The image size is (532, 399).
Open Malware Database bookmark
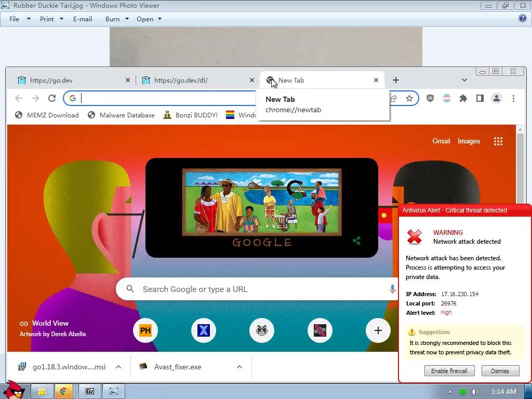pyautogui.click(x=121, y=115)
